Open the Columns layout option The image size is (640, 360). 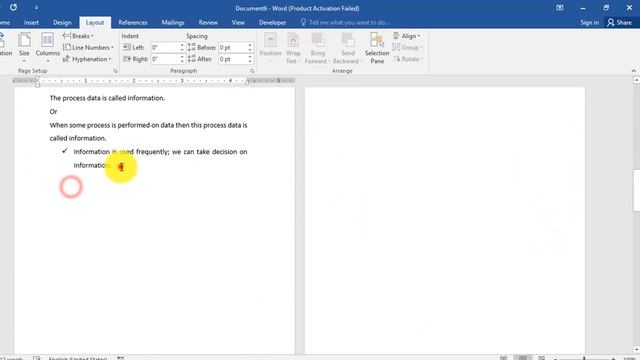click(x=47, y=47)
